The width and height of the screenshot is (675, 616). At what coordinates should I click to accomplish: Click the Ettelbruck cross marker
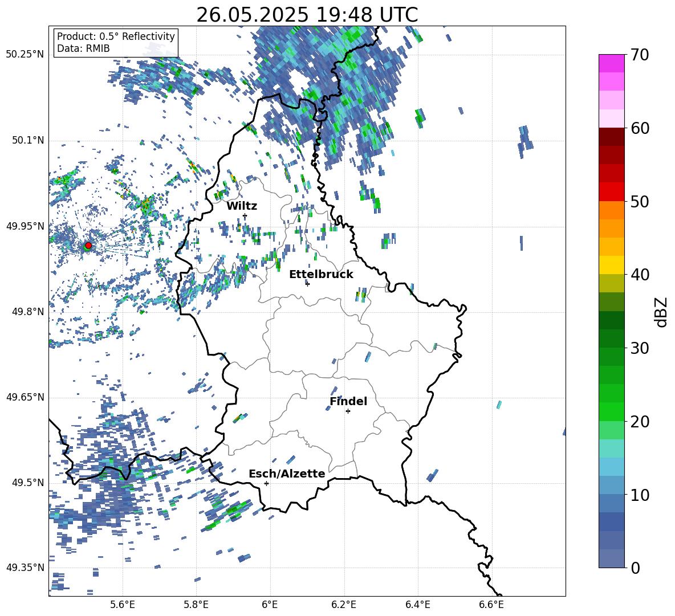coord(307,284)
